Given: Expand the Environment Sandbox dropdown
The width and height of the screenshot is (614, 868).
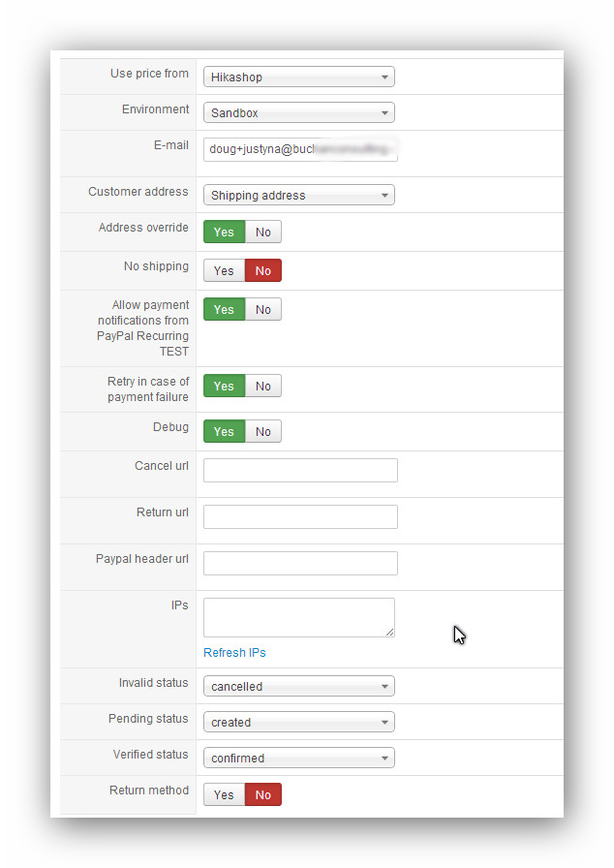Looking at the screenshot, I should (298, 112).
